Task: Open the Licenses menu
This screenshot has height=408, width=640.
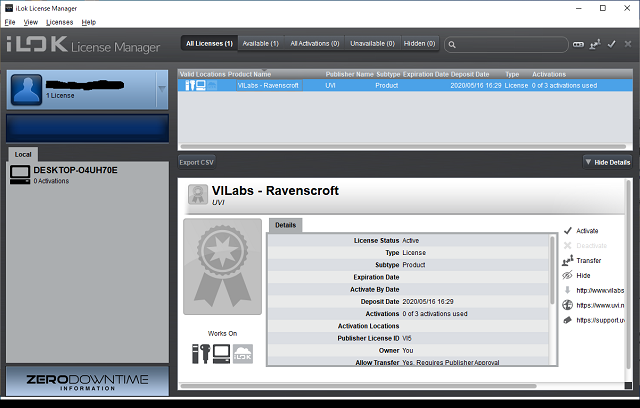Action: [x=60, y=22]
